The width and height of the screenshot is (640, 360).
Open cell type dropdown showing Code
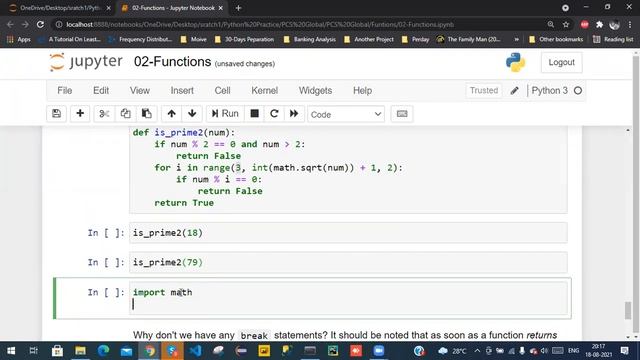[x=346, y=114]
